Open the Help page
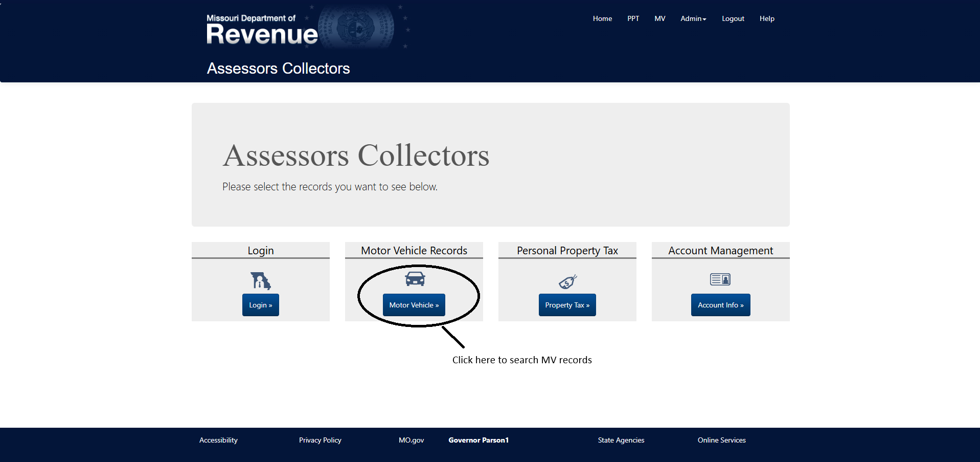 pos(767,18)
